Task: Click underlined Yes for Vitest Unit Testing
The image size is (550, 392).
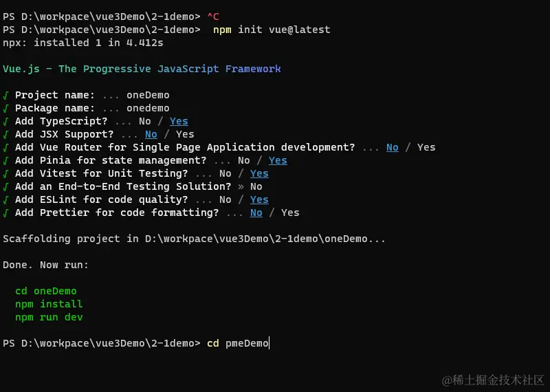Action: (x=259, y=173)
